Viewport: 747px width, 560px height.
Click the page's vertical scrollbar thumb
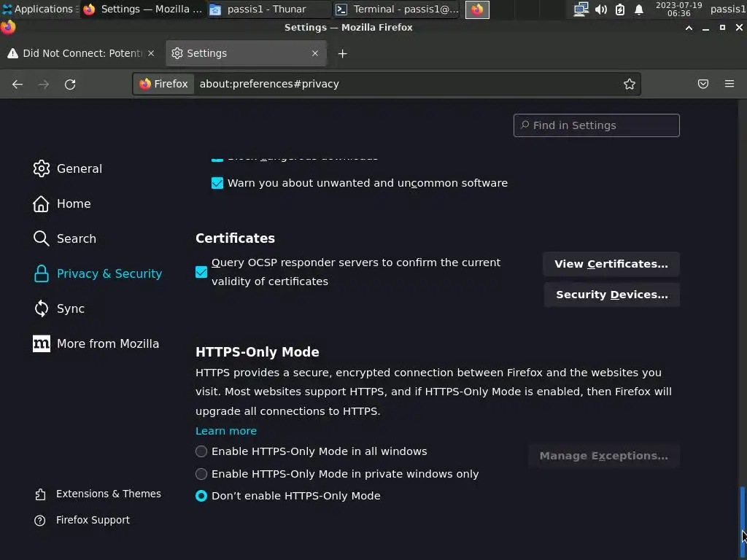(743, 510)
